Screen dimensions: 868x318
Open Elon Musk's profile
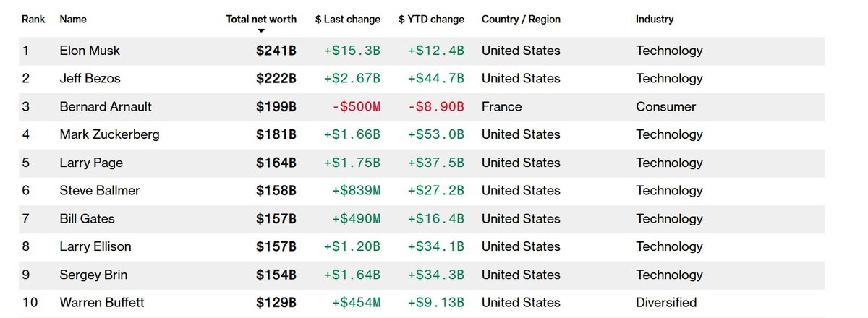click(90, 51)
